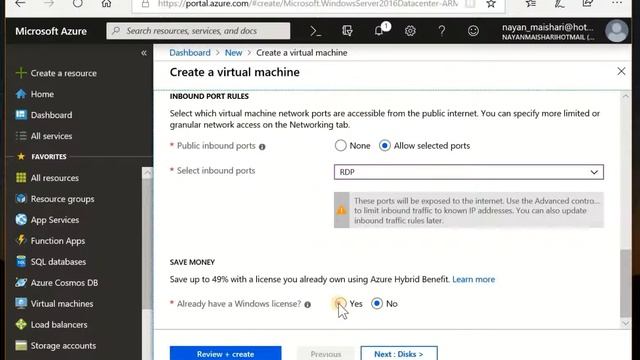The height and width of the screenshot is (360, 640).
Task: Click browser refresh button
Action: coord(78,4)
